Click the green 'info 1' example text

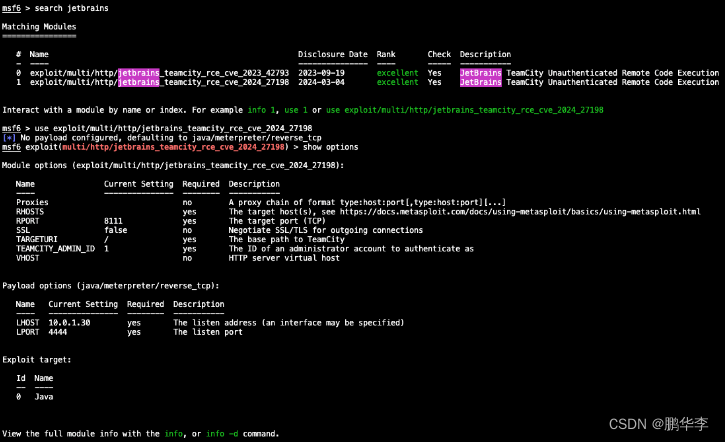pos(261,110)
